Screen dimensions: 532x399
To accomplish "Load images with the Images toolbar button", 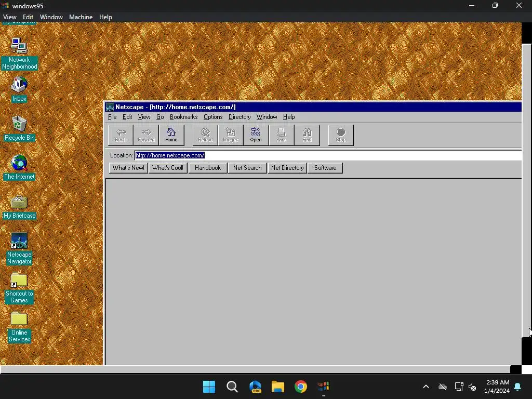I will coord(231,135).
